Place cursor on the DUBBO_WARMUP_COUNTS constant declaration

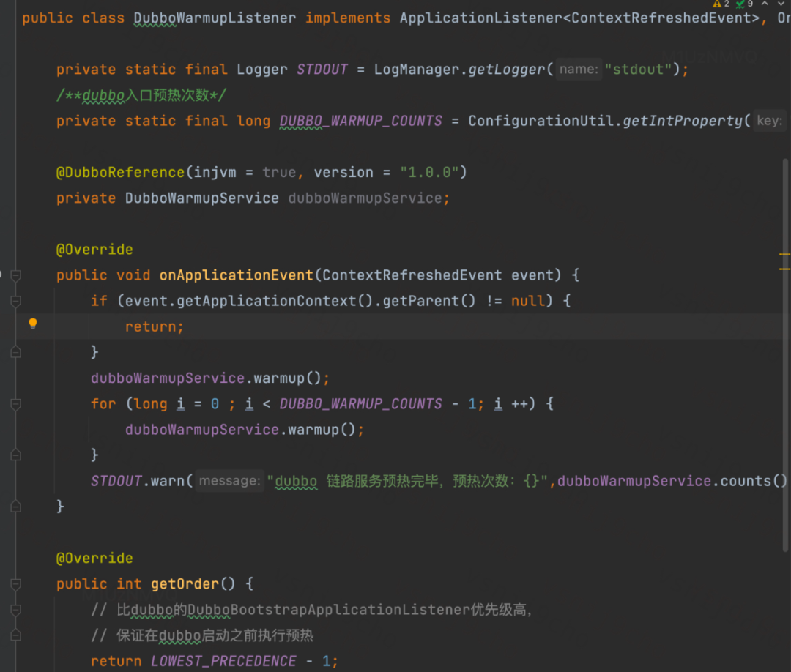point(360,121)
